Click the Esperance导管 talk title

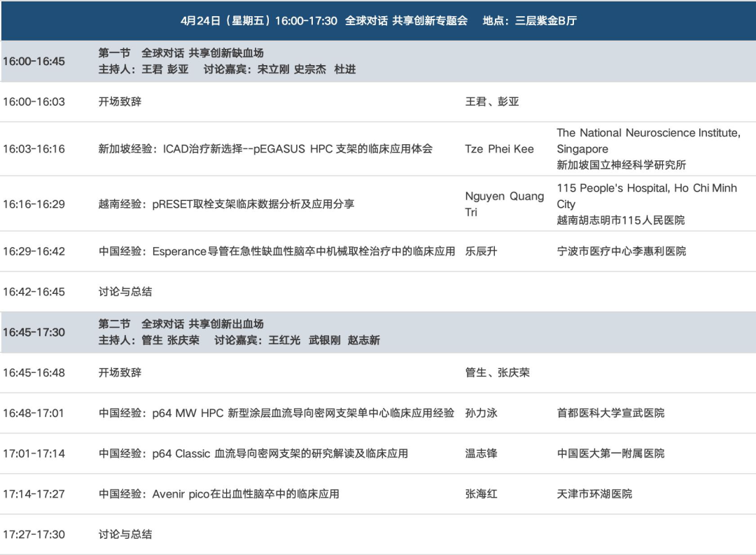coord(276,251)
